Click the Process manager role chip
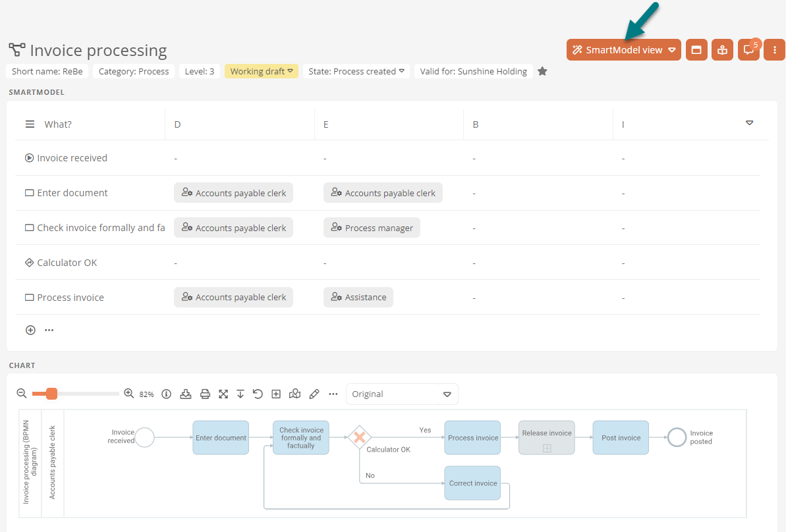The width and height of the screenshot is (786, 532). tap(372, 228)
